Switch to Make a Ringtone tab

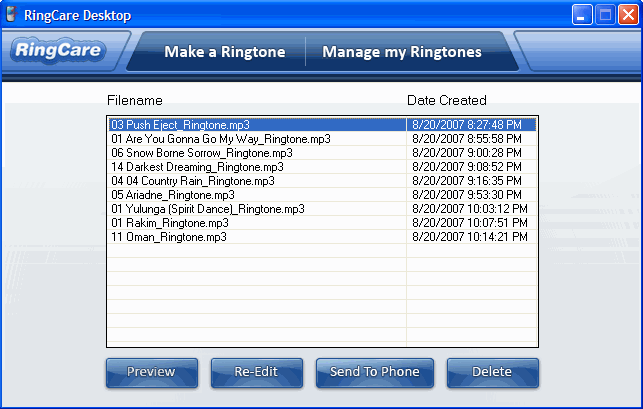(x=224, y=52)
